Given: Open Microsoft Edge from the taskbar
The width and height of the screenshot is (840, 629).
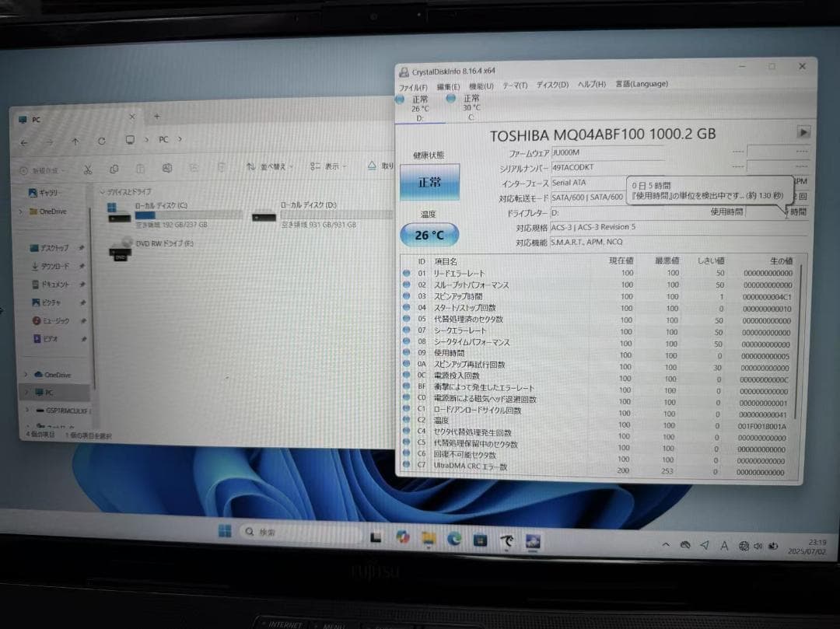Looking at the screenshot, I should tap(453, 538).
